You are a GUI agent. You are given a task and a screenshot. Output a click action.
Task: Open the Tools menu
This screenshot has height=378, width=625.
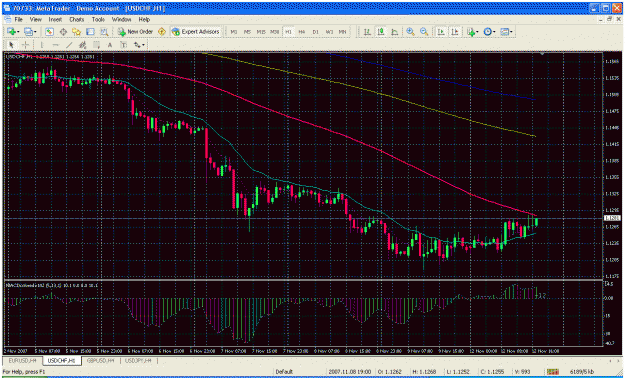click(x=98, y=20)
